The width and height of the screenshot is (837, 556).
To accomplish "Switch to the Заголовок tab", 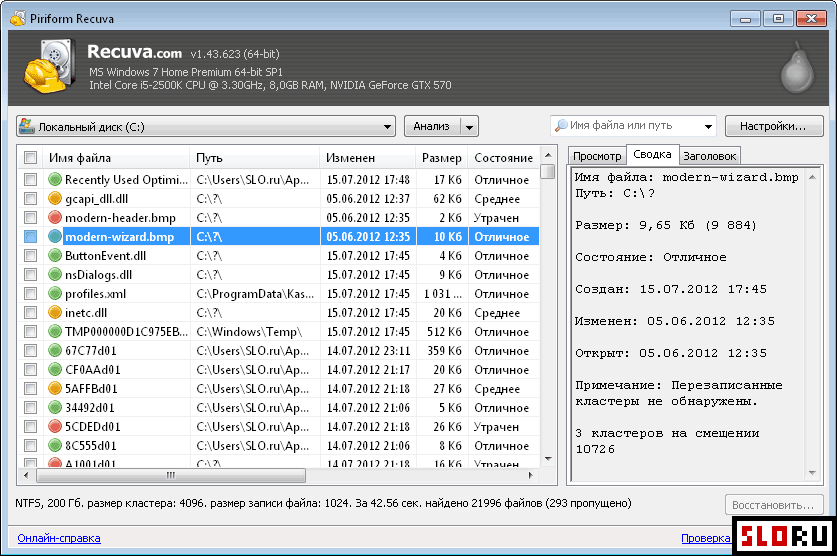I will (x=709, y=156).
